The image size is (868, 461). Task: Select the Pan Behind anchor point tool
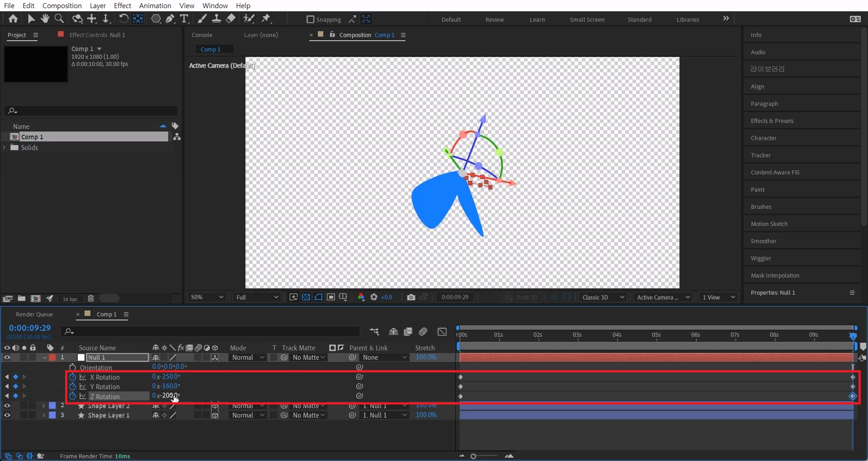[x=138, y=19]
